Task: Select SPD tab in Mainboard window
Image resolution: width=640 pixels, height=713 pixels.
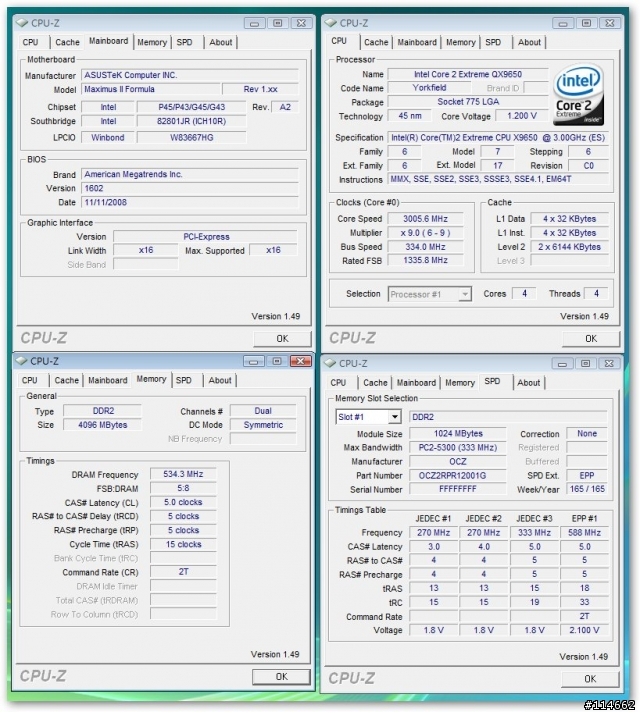Action: 184,42
